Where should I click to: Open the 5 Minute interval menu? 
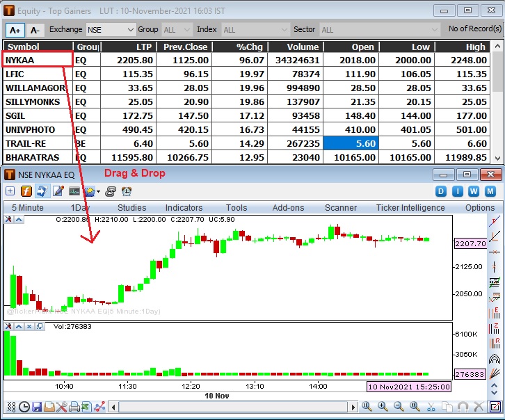point(28,208)
